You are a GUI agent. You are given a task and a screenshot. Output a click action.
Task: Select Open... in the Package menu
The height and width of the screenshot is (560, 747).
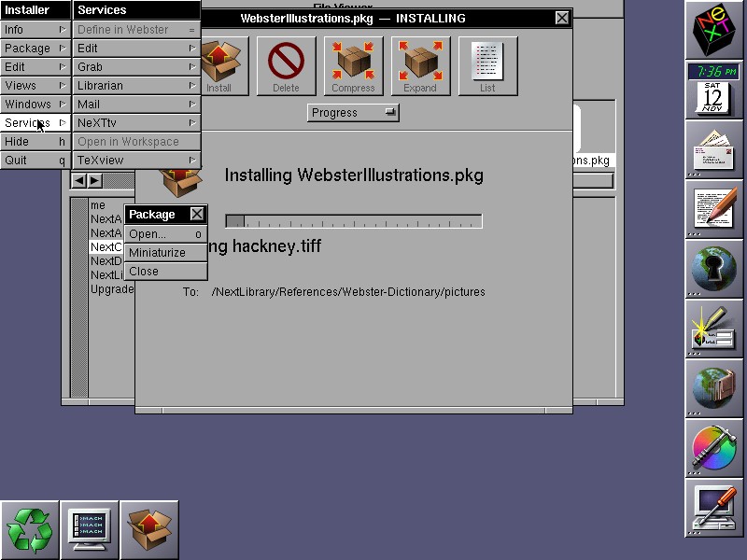(165, 234)
